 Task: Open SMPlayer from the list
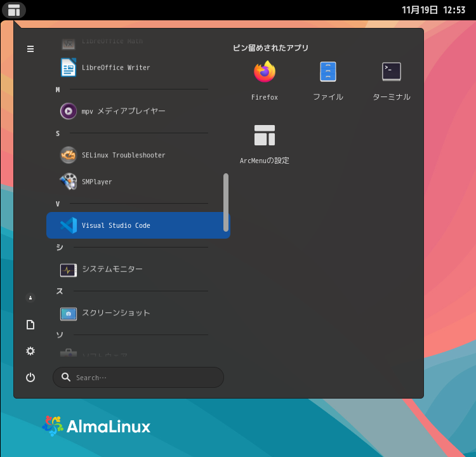click(138, 182)
